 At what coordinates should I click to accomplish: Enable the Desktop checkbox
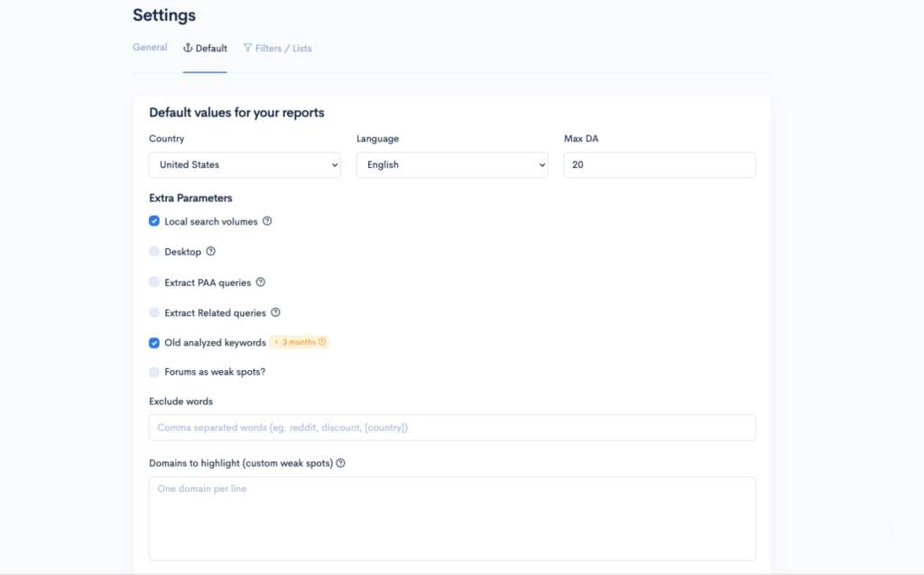(154, 252)
